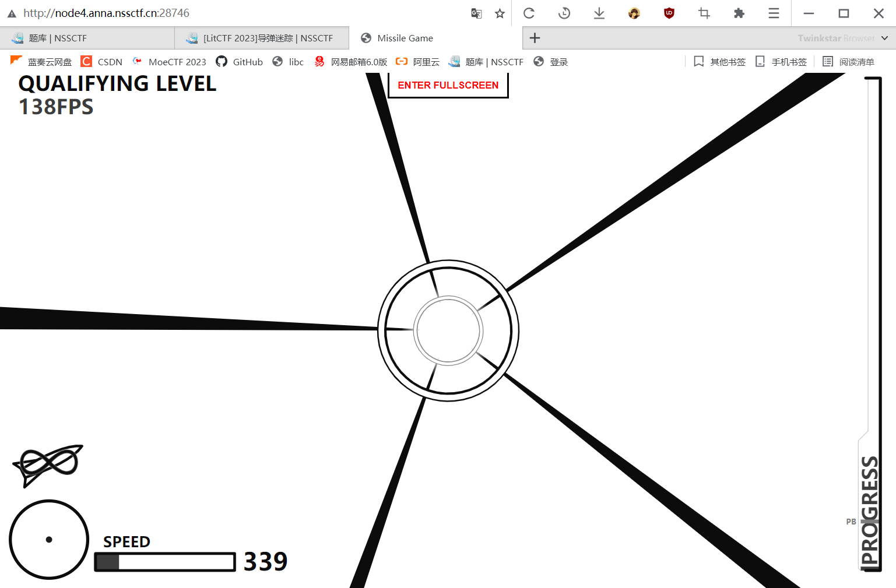This screenshot has width=896, height=588.
Task: Reload the page with the refresh icon
Action: point(529,13)
